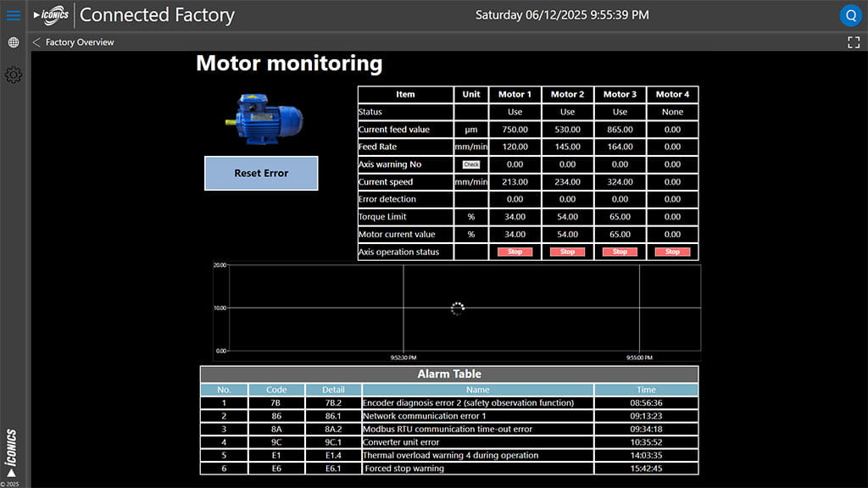Select the Code column header in Alarm Table

click(276, 390)
